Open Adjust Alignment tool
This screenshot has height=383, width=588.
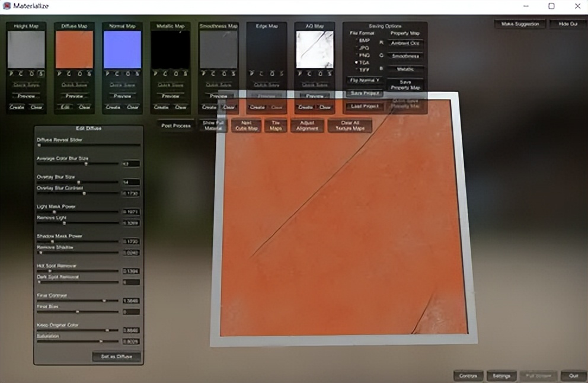[307, 126]
